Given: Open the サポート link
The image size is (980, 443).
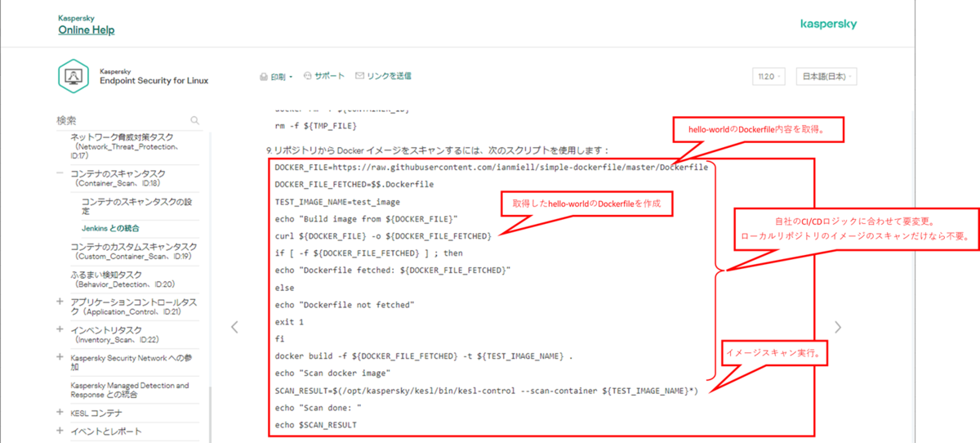Looking at the screenshot, I should point(329,76).
